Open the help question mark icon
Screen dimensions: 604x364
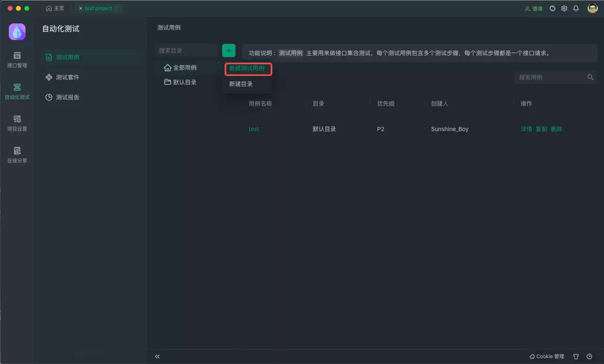(x=589, y=356)
